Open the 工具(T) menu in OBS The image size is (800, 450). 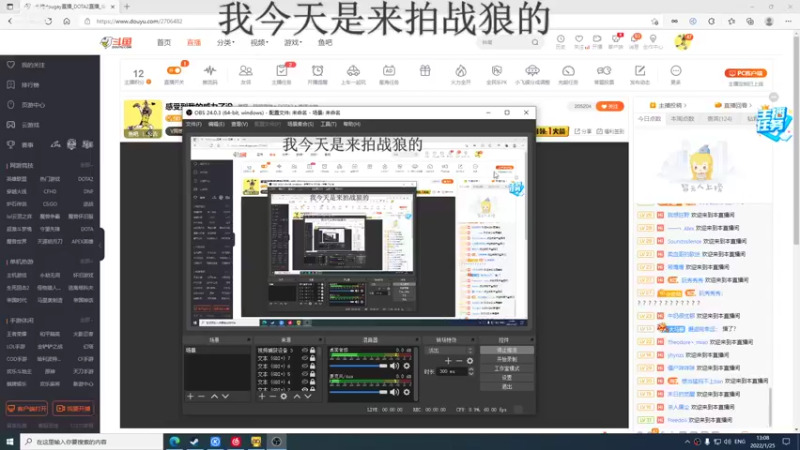[329, 124]
